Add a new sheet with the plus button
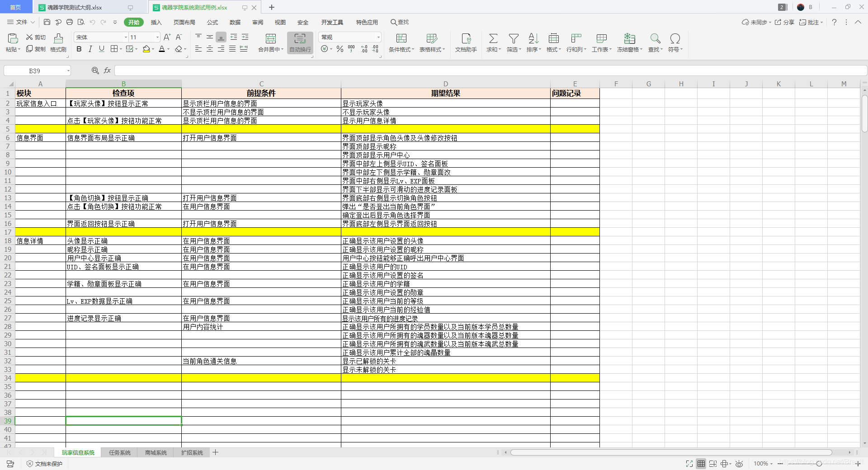The width and height of the screenshot is (868, 470). pos(216,452)
